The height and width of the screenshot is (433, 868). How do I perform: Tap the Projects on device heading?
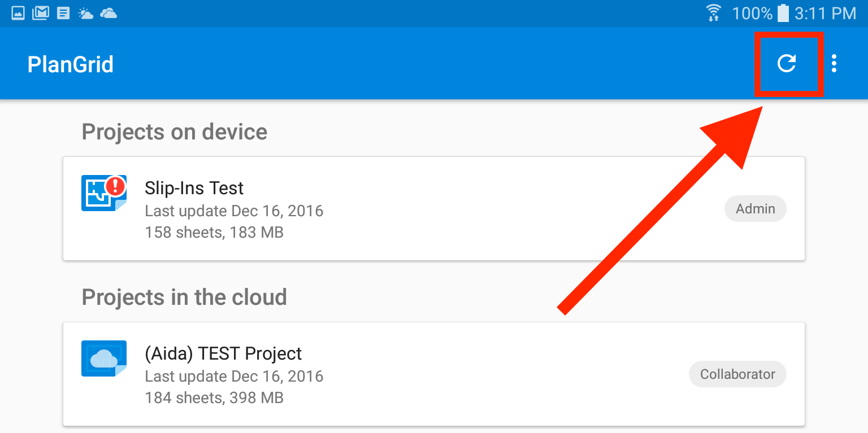click(x=175, y=132)
